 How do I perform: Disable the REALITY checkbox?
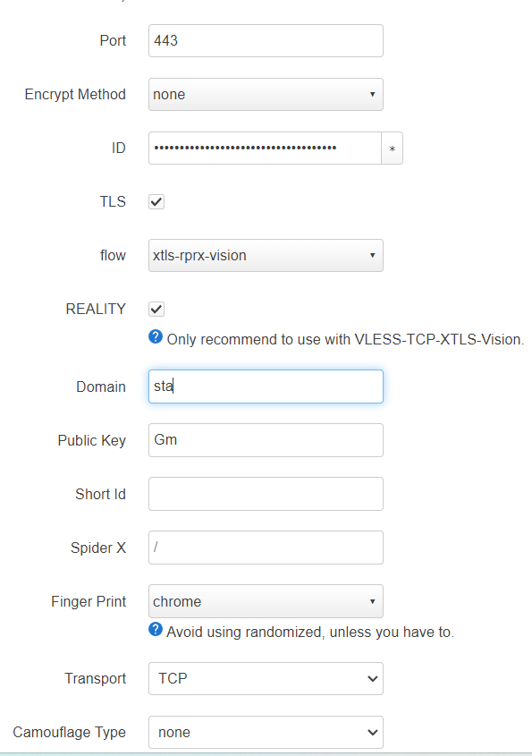(x=156, y=309)
